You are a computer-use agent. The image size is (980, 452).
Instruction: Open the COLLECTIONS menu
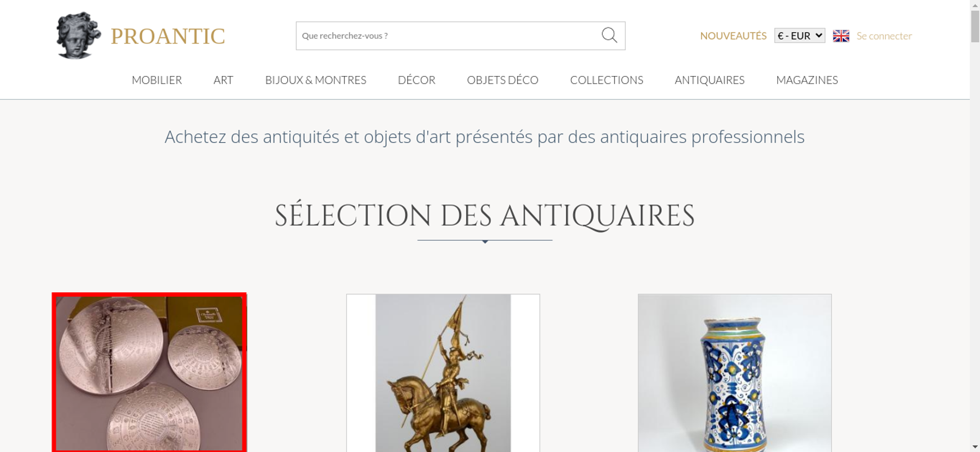(607, 80)
